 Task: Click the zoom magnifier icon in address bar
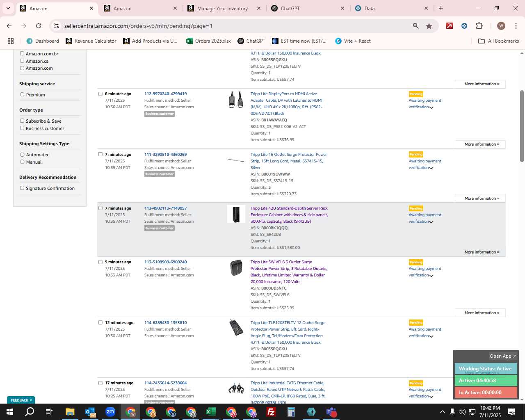(x=416, y=26)
